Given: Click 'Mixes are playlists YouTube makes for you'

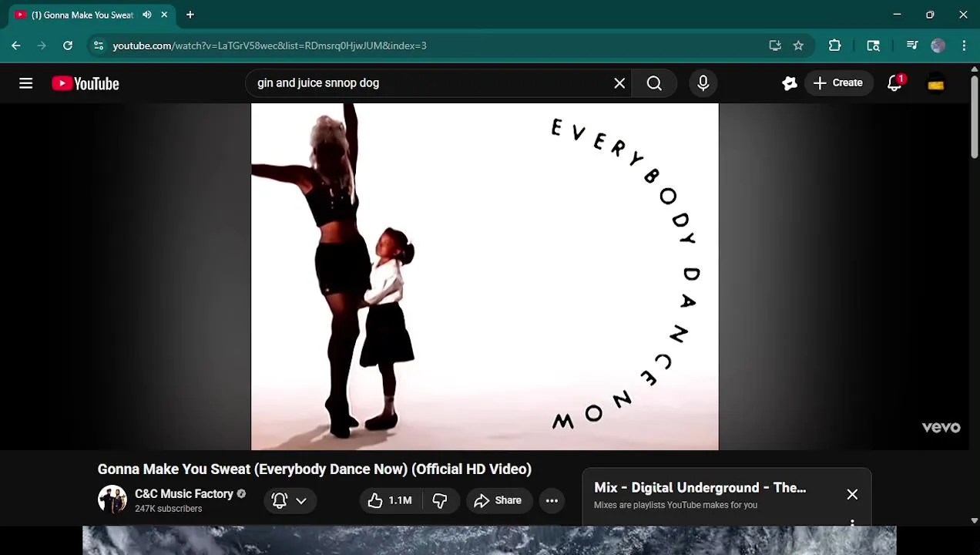Looking at the screenshot, I should (676, 505).
